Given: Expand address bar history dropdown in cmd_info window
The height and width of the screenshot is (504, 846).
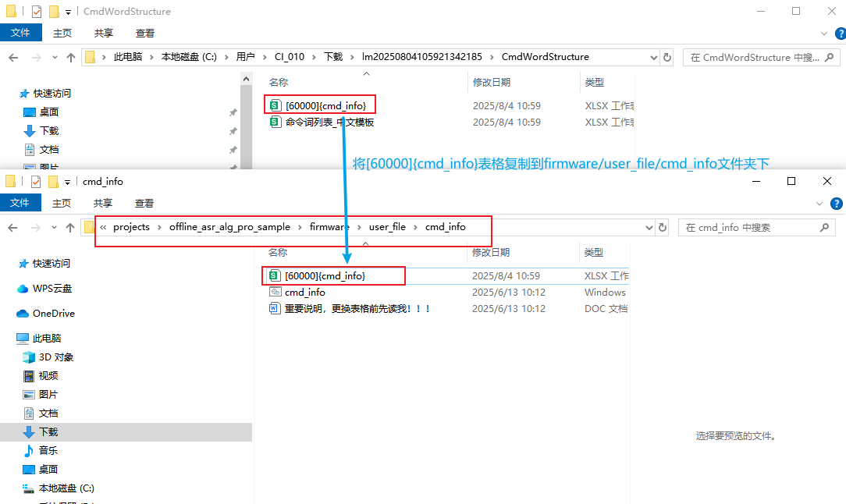Looking at the screenshot, I should point(649,227).
